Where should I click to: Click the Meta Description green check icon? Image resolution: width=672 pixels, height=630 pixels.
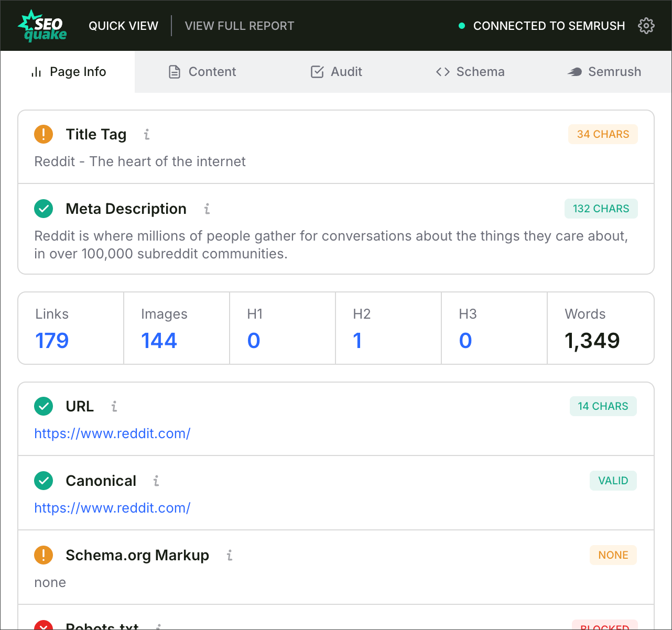(x=44, y=209)
